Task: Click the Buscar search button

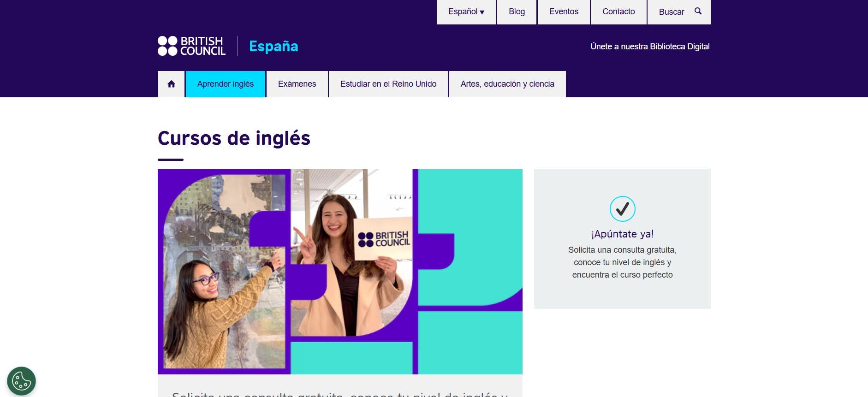Action: click(x=679, y=12)
